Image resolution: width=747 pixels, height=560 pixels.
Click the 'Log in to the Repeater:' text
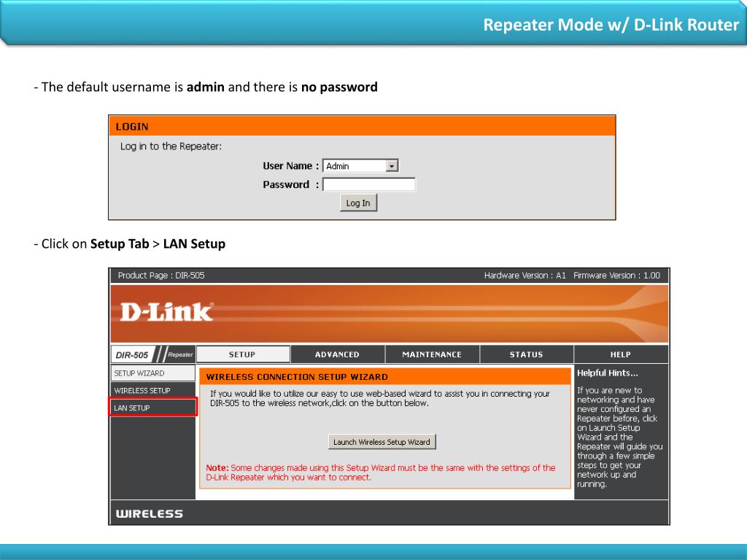click(x=171, y=146)
